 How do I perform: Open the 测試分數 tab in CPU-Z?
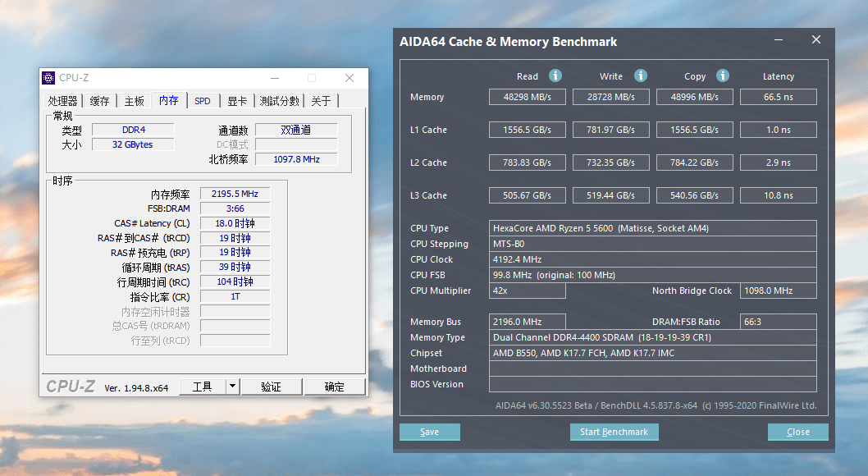[280, 101]
